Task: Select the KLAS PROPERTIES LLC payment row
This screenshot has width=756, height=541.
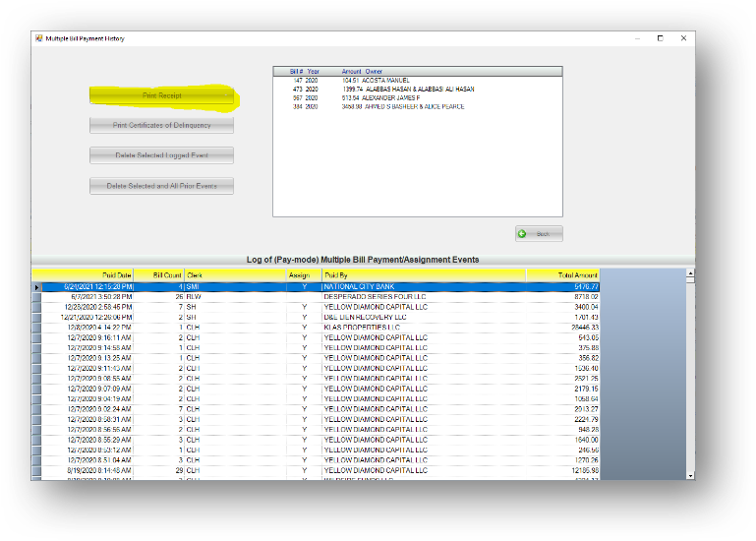Action: (x=364, y=327)
